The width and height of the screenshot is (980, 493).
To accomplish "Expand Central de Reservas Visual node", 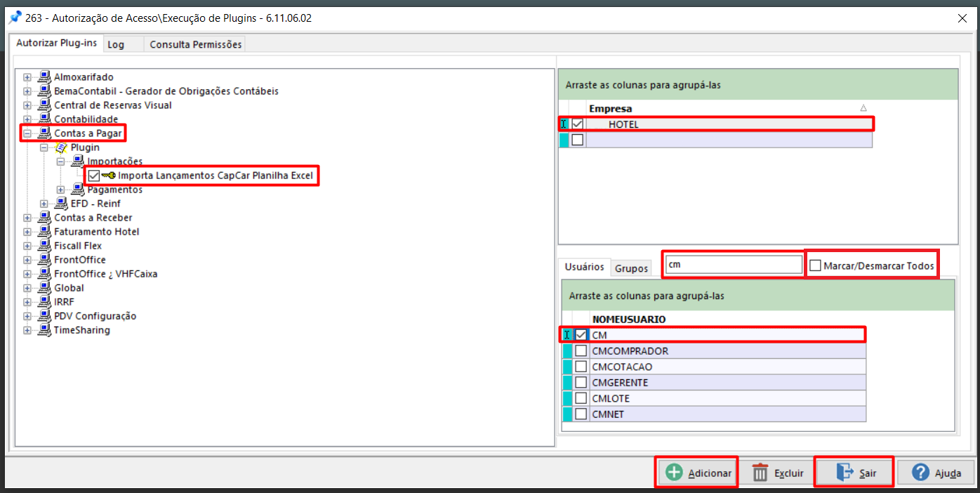I will pyautogui.click(x=27, y=105).
